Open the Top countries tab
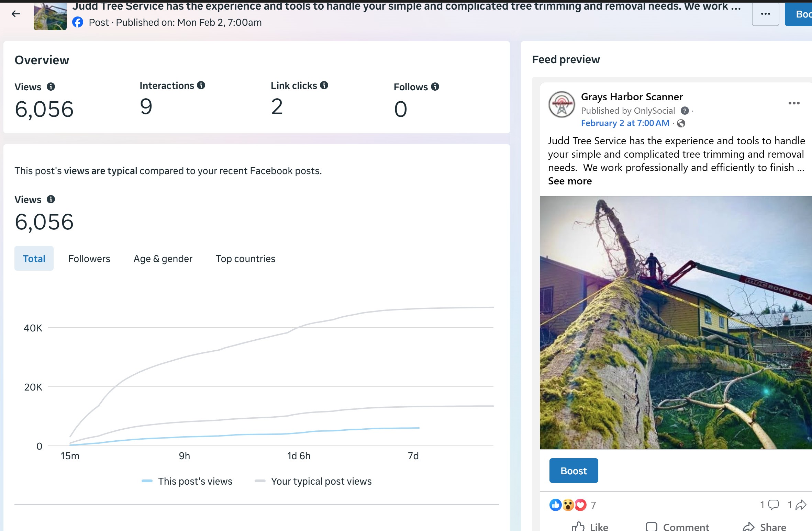The image size is (812, 531). 245,258
